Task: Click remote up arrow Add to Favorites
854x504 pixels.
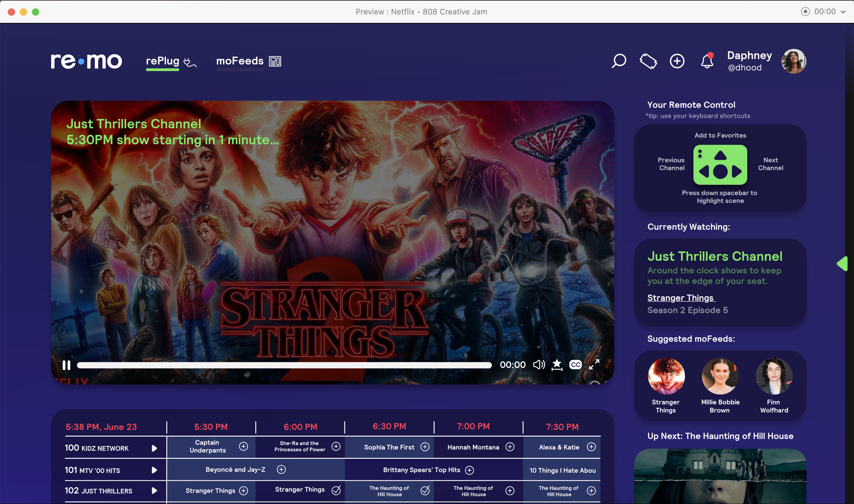Action: (x=720, y=156)
